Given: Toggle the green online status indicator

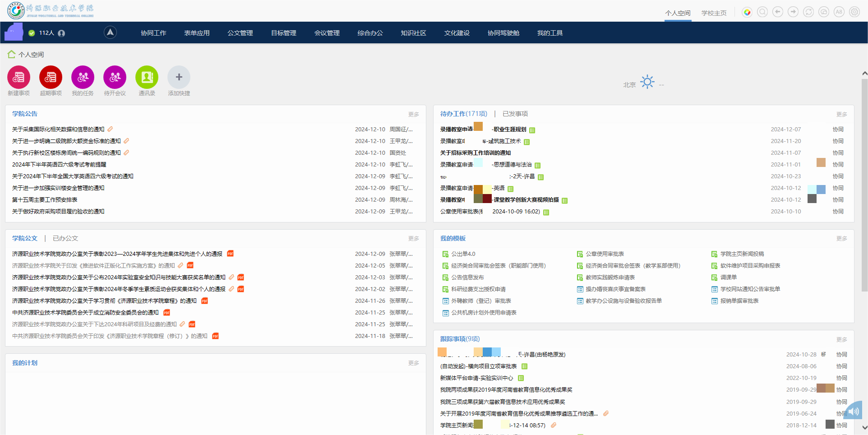Looking at the screenshot, I should [32, 33].
